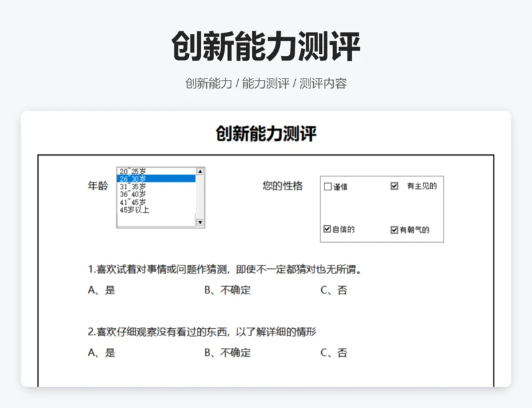Check the 谨慎 checkbox
The height and width of the screenshot is (408, 532).
(x=327, y=186)
